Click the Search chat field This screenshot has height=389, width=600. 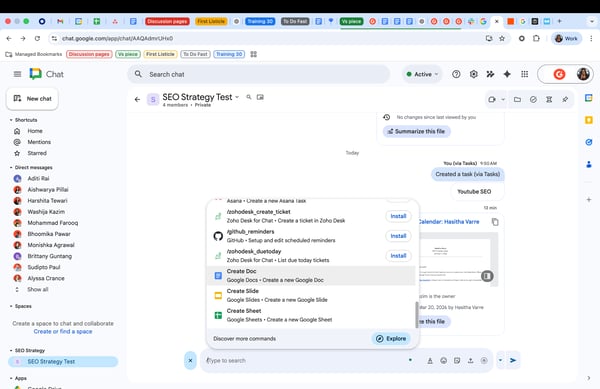[x=259, y=74]
